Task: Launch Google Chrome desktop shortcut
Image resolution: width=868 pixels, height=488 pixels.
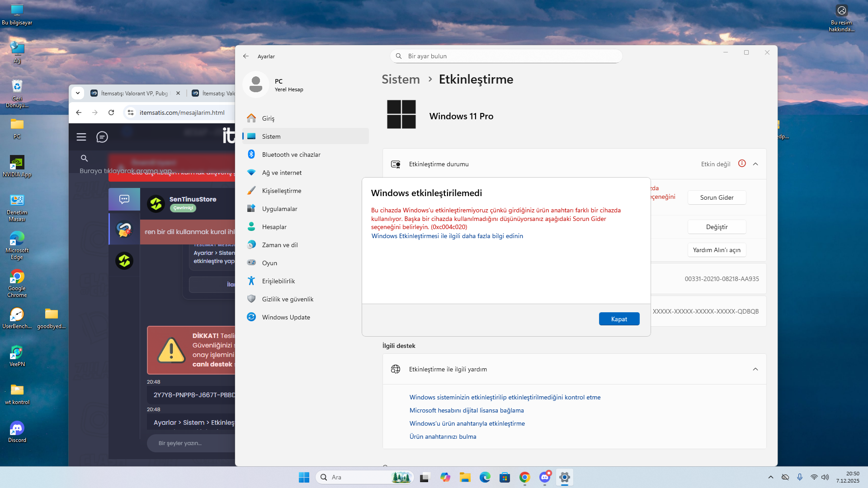Action: click(17, 283)
